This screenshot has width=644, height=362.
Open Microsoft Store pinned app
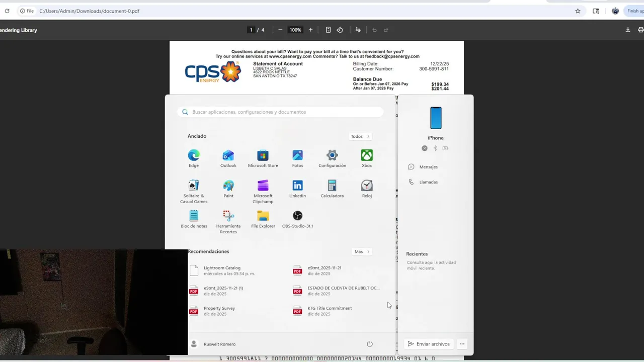click(x=263, y=158)
